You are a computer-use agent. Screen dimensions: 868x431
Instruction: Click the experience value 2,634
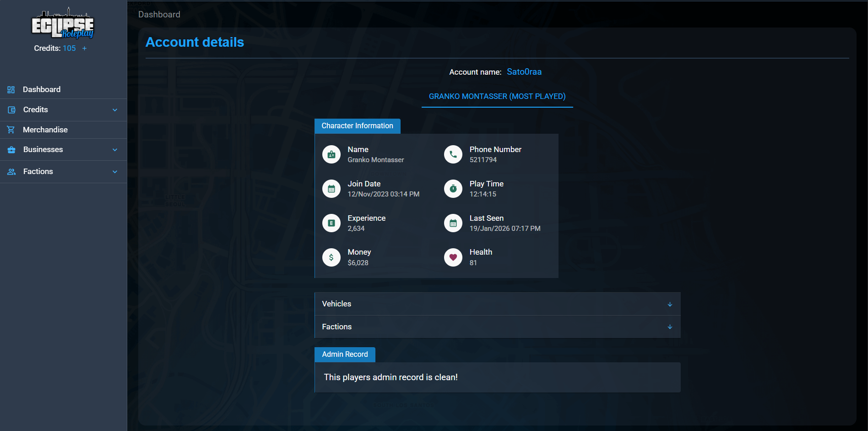coord(356,229)
